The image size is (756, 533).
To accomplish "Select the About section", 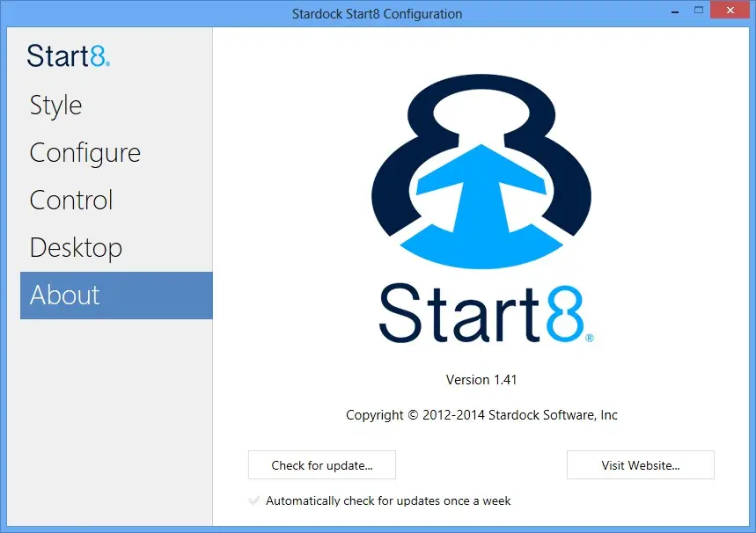I will (116, 296).
